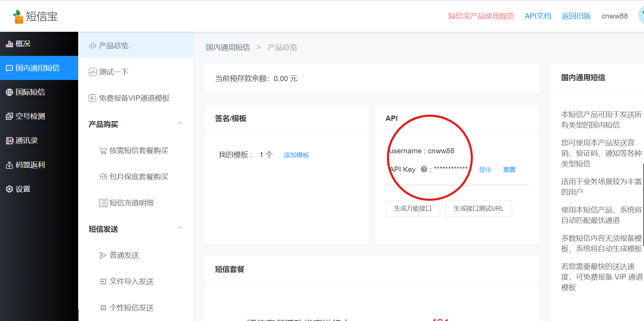Click the 产品总览 breadcrumb text
The height and width of the screenshot is (321, 644).
tap(282, 48)
